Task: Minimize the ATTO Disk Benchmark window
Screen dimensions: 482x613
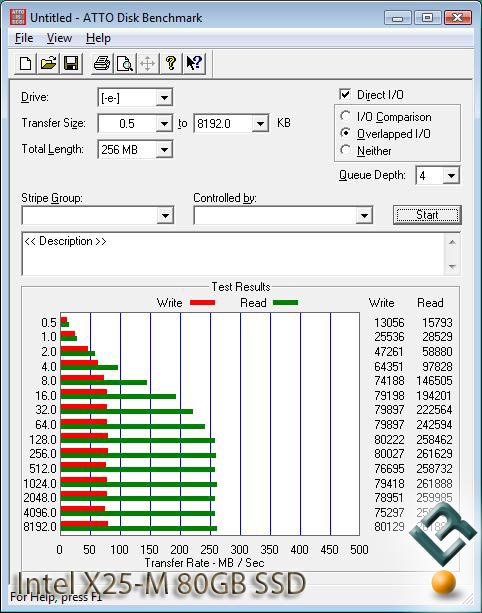Action: tap(398, 18)
